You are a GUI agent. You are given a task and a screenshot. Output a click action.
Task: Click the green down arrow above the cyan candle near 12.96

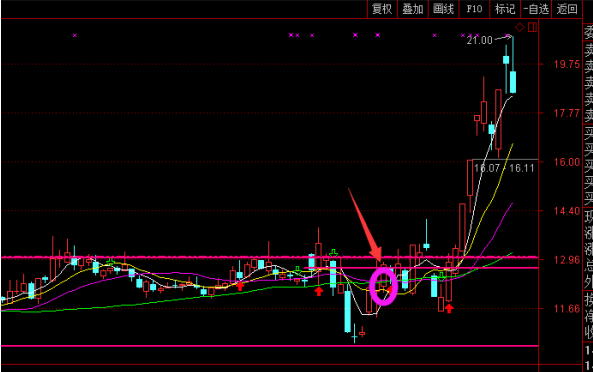tap(333, 253)
